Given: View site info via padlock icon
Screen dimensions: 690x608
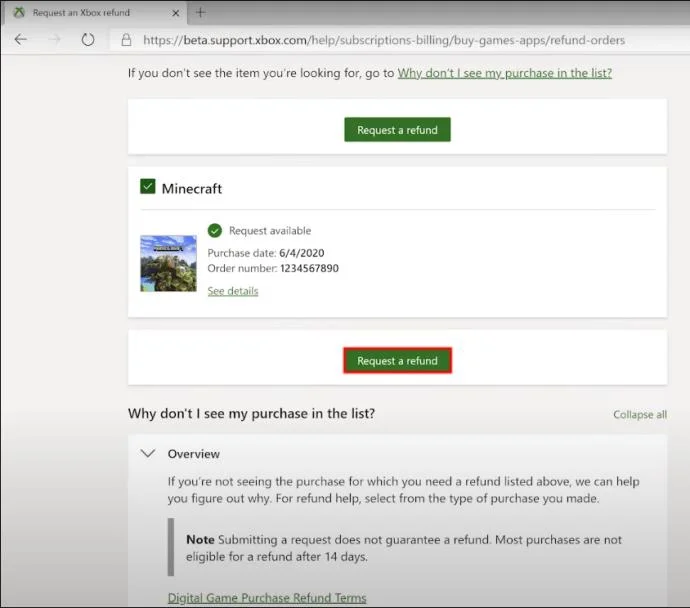Looking at the screenshot, I should 126,40.
